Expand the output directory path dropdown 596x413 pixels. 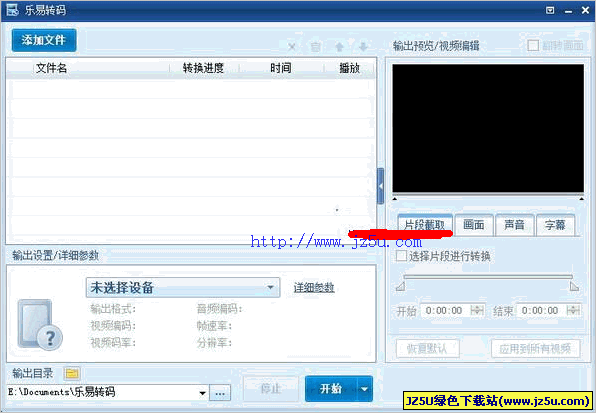pyautogui.click(x=203, y=393)
